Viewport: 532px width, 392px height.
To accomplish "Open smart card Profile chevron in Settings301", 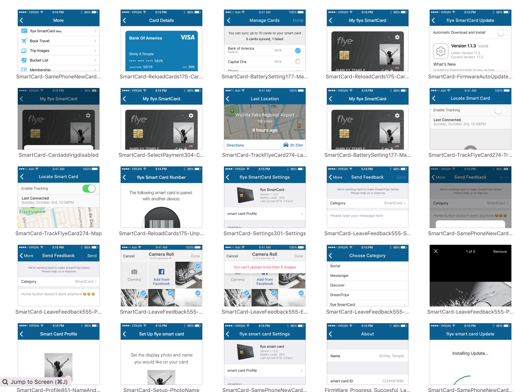I will coord(302,214).
